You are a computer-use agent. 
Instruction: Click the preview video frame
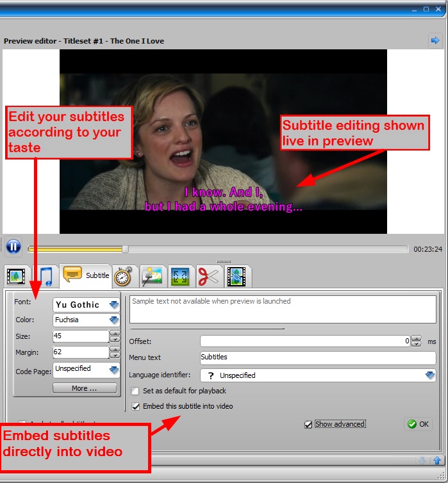click(223, 142)
